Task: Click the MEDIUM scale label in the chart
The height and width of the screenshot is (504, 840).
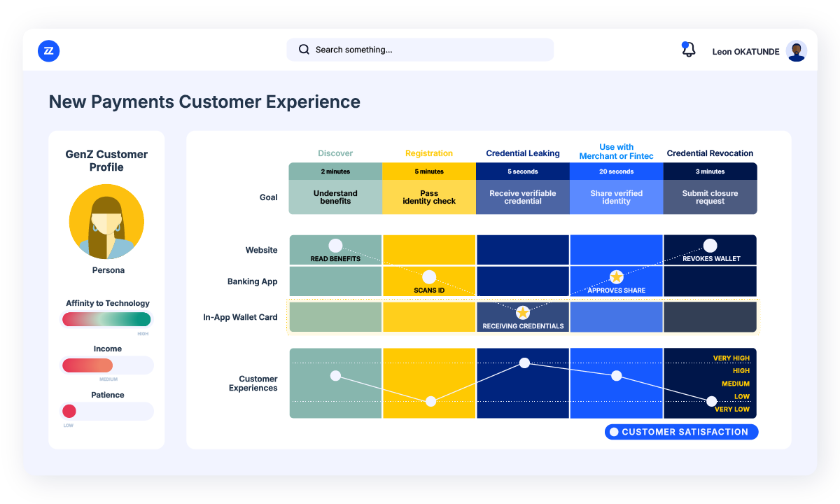Action: (736, 384)
